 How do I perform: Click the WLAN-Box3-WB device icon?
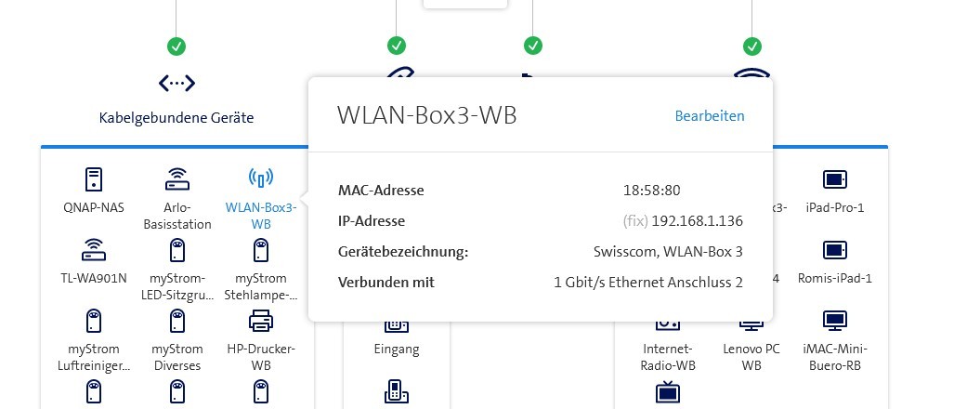[261, 179]
